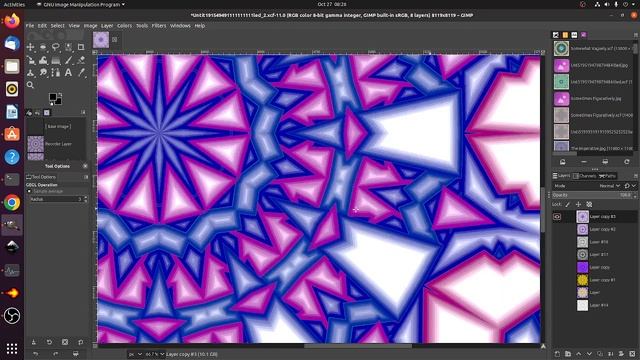
Task: Select the Bucket Fill tool
Action: (43, 60)
